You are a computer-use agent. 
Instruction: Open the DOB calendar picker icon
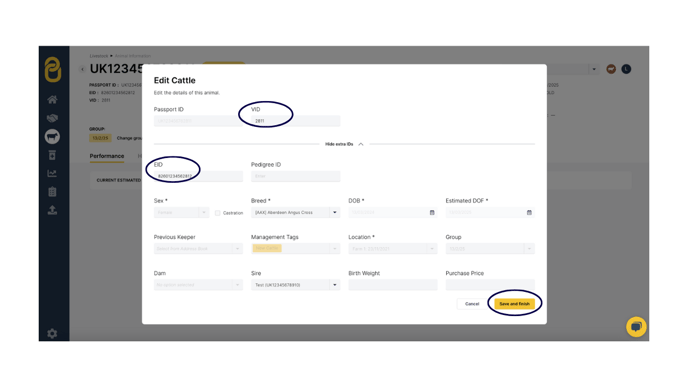432,212
